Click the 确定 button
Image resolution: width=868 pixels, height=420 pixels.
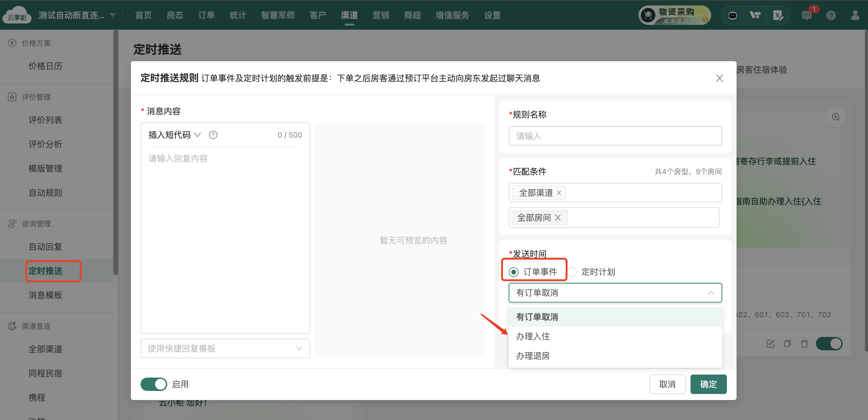708,384
